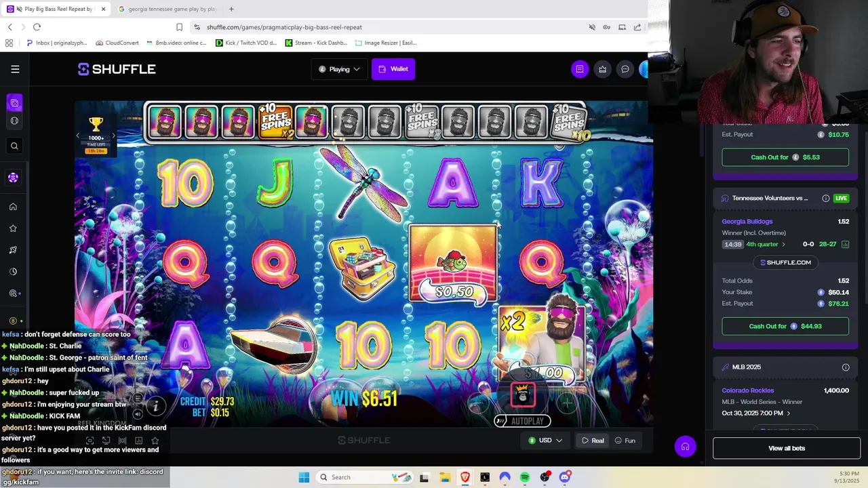Click the browser share icon

tap(637, 27)
